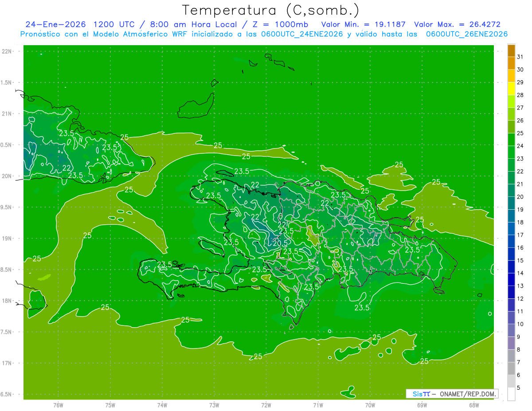Screen dimensions: 532x411
Task: Click the "17N" latitude axis label
Action: [x=7, y=363]
